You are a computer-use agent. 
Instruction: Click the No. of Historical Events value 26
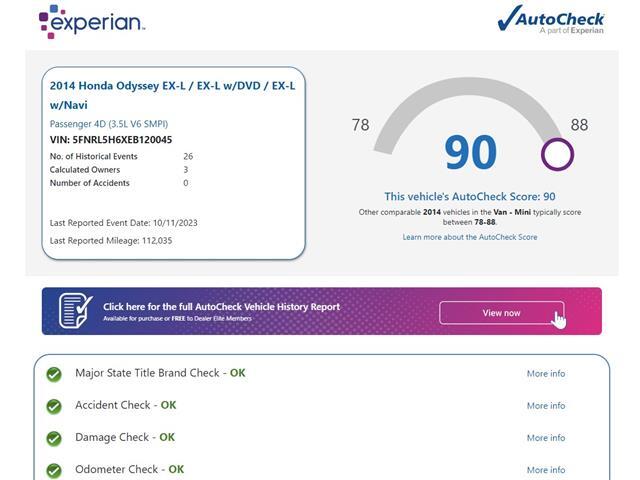[188, 156]
